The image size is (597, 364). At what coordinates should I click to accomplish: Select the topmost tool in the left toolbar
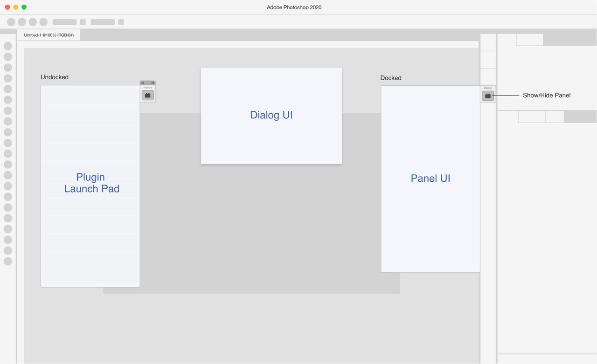point(7,46)
